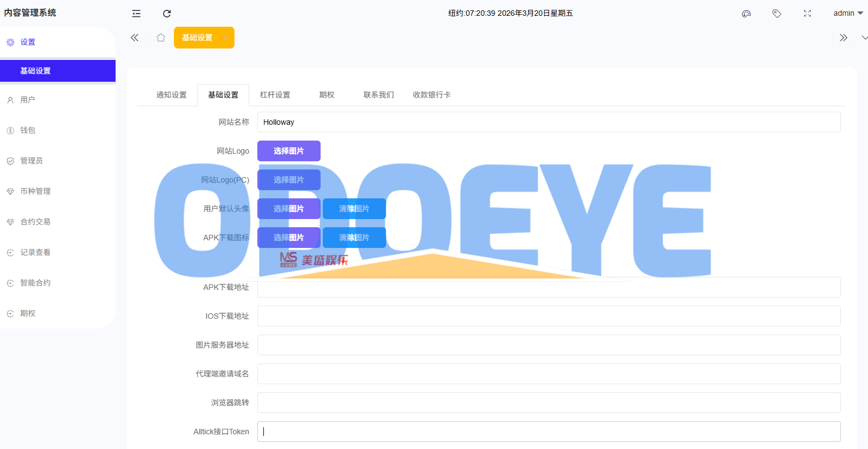Expand the 钱包 sidebar menu
This screenshot has height=449, width=868.
(28, 130)
